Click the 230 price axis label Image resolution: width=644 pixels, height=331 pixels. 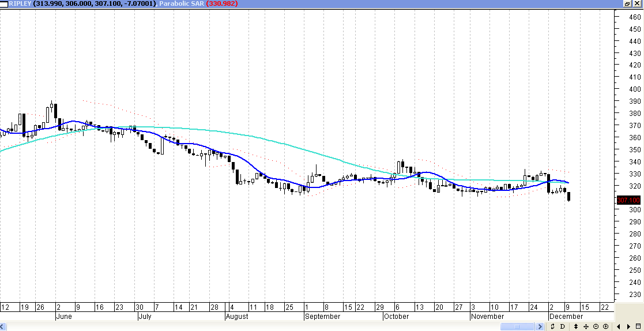click(x=635, y=294)
